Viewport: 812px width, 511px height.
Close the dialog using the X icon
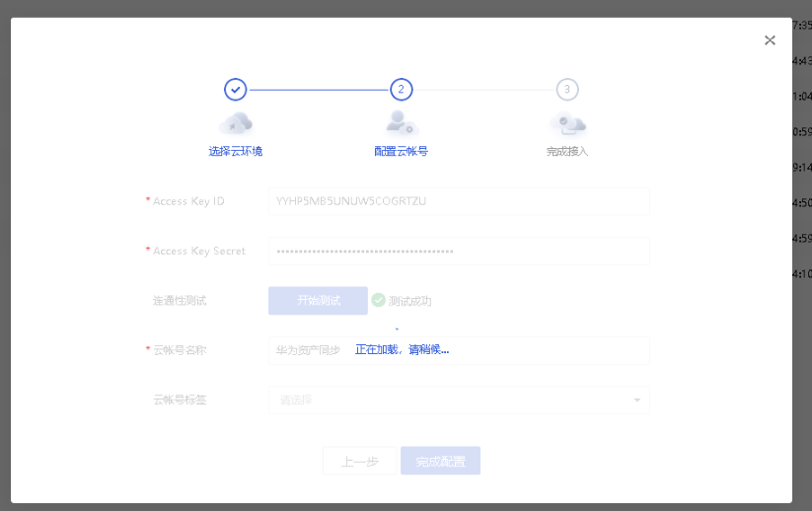(770, 40)
